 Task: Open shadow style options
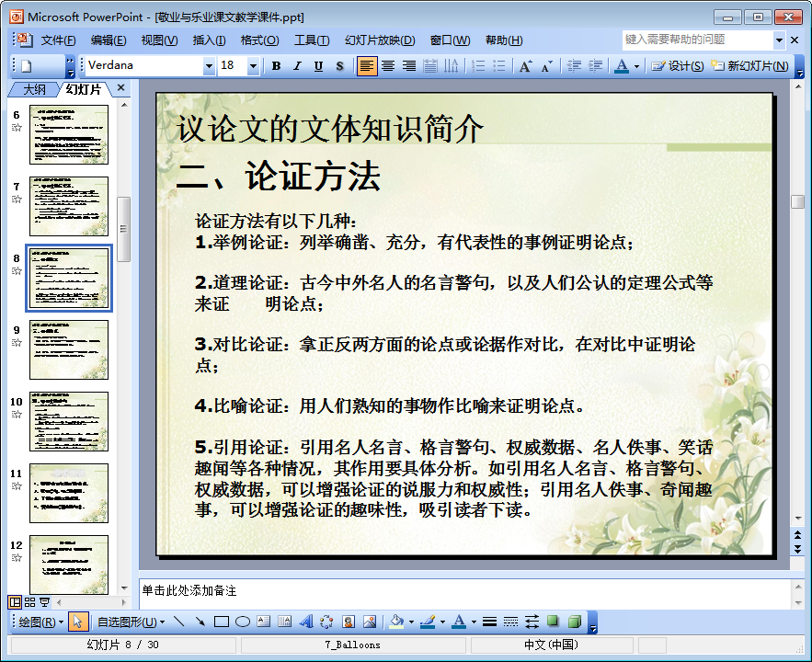coord(553,622)
